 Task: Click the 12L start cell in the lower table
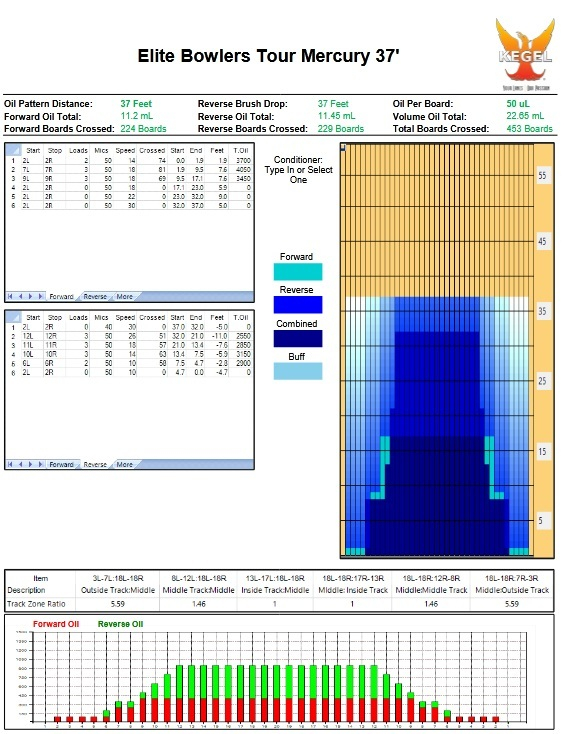(33, 336)
